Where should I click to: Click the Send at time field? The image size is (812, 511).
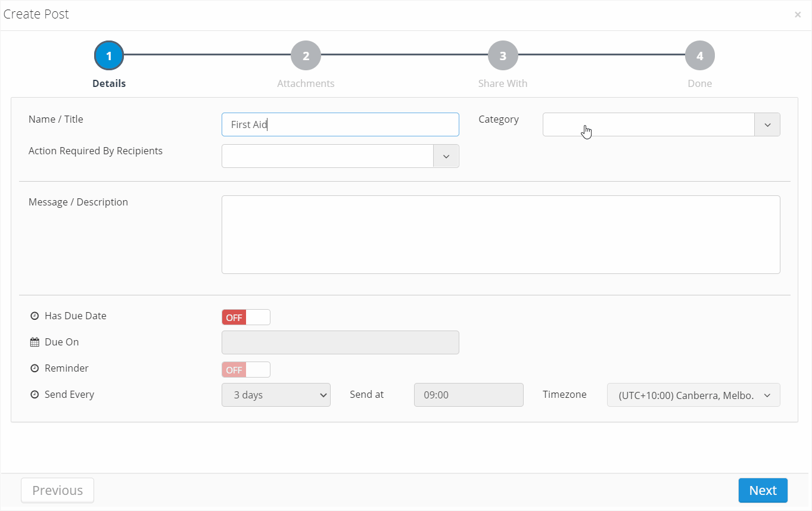click(x=469, y=395)
